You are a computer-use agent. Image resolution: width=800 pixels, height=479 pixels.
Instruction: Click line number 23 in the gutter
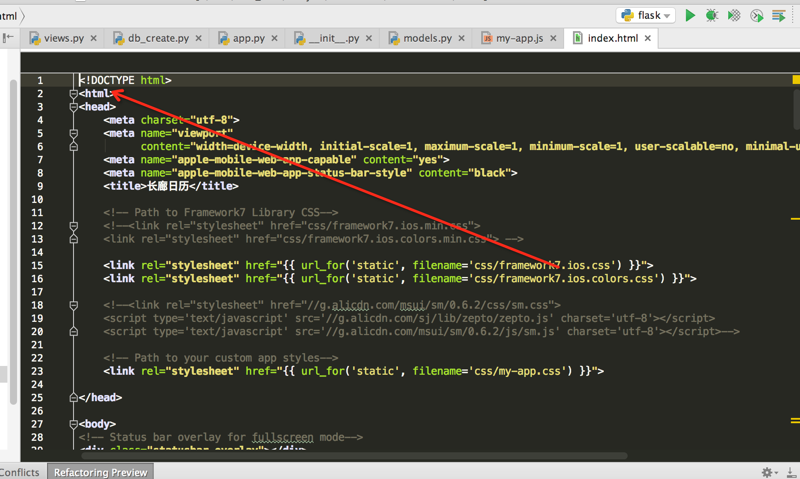(37, 371)
